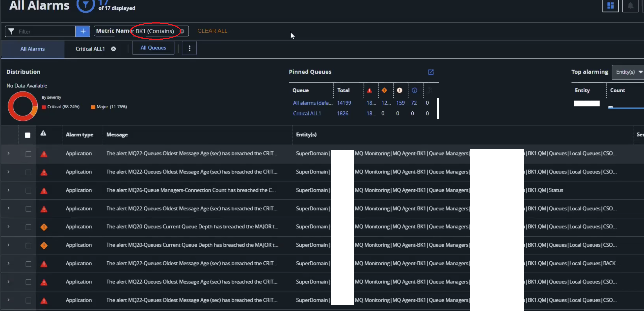Expand the first MAJOR queue depth alarm row
The height and width of the screenshot is (311, 644).
click(x=8, y=227)
